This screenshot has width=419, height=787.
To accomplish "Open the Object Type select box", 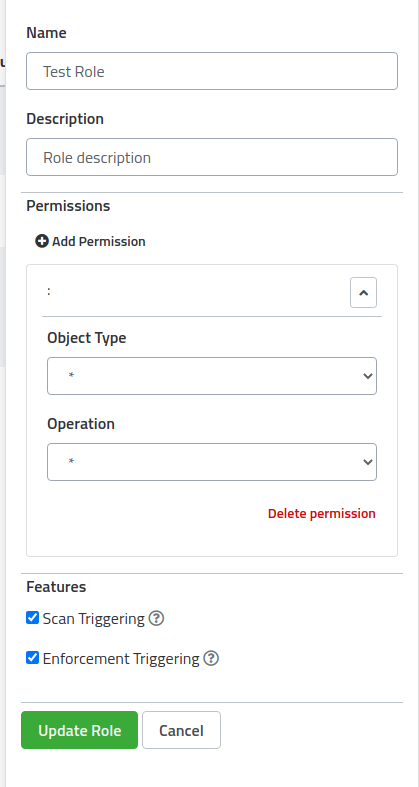I will [x=212, y=376].
